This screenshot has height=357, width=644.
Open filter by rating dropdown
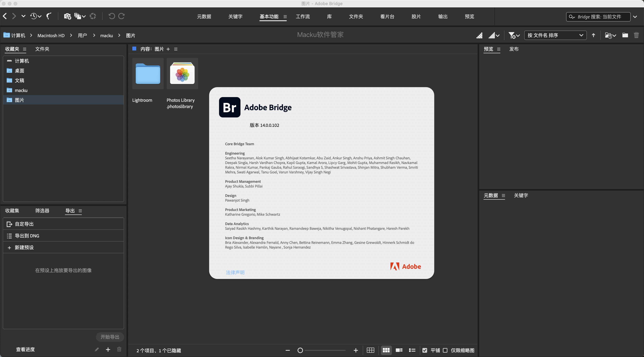pyautogui.click(x=514, y=35)
